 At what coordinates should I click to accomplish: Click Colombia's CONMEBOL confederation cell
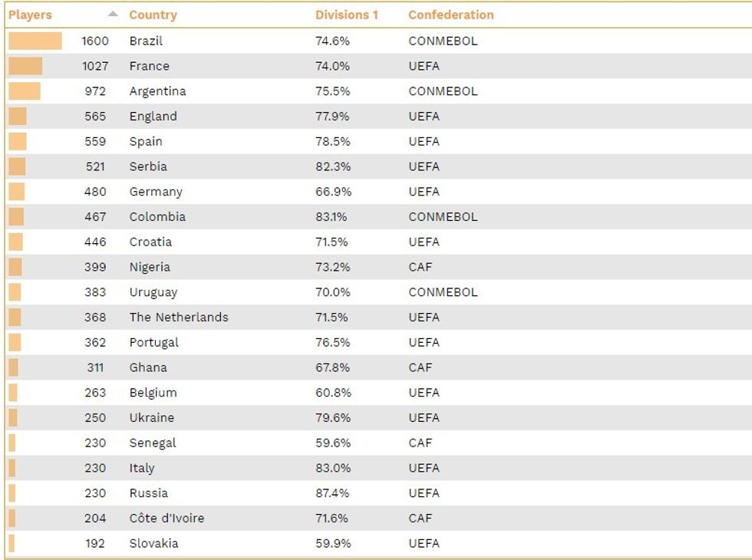point(443,216)
